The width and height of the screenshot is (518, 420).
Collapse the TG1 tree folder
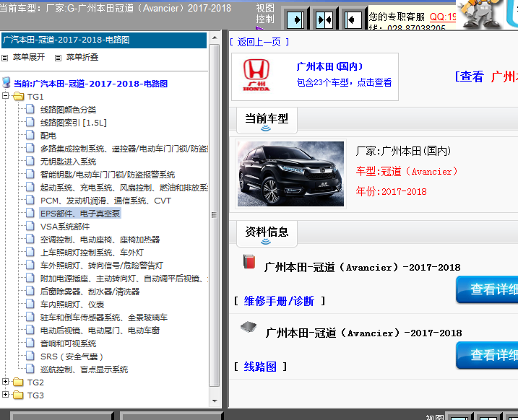tap(5, 96)
